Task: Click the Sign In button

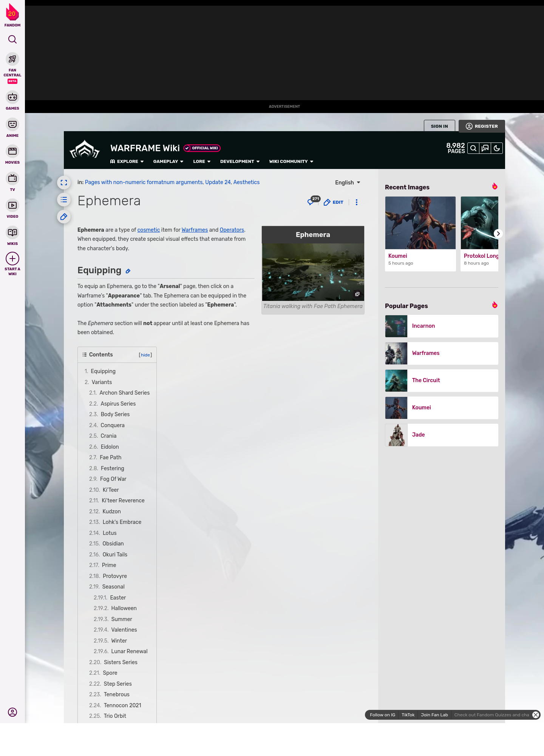Action: [x=439, y=126]
